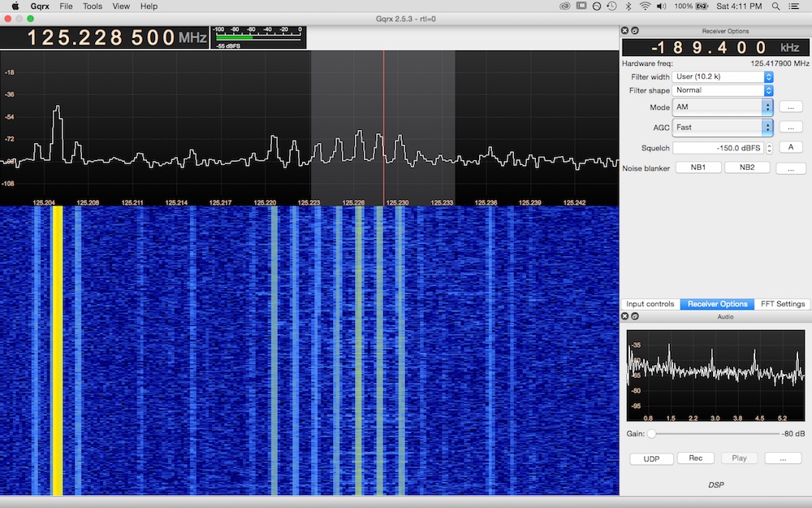812x508 pixels.
Task: Toggle the UDP audio streaming button
Action: point(651,458)
